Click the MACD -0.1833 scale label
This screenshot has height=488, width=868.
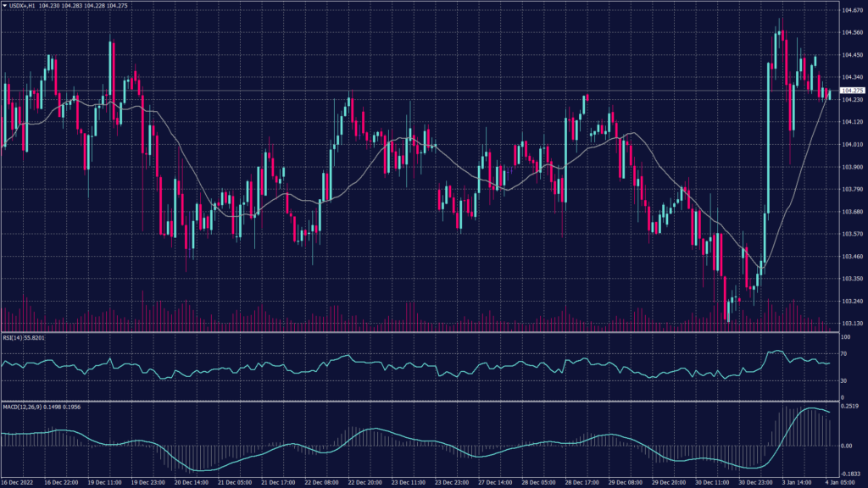pyautogui.click(x=850, y=474)
